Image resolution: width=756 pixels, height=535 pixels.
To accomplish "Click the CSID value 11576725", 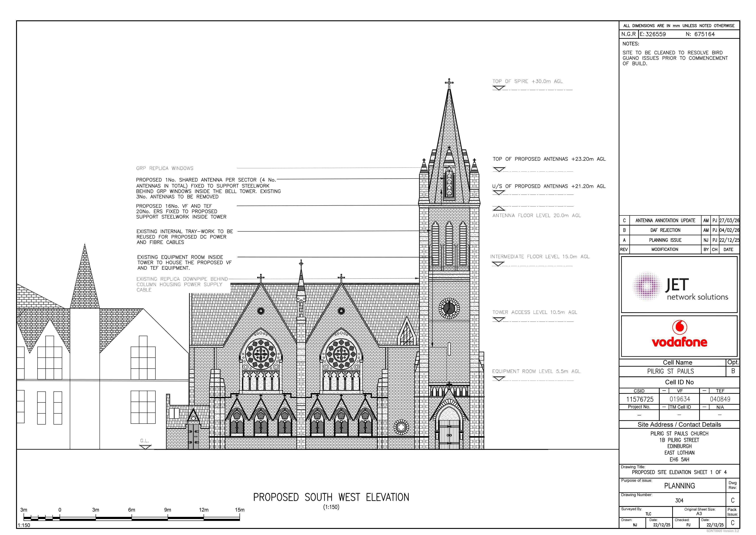I will pyautogui.click(x=639, y=399).
